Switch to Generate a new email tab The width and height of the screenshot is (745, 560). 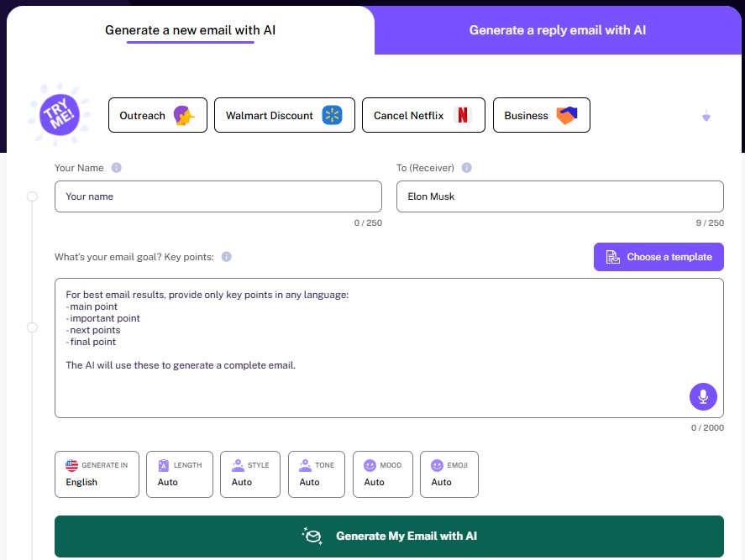pyautogui.click(x=190, y=30)
